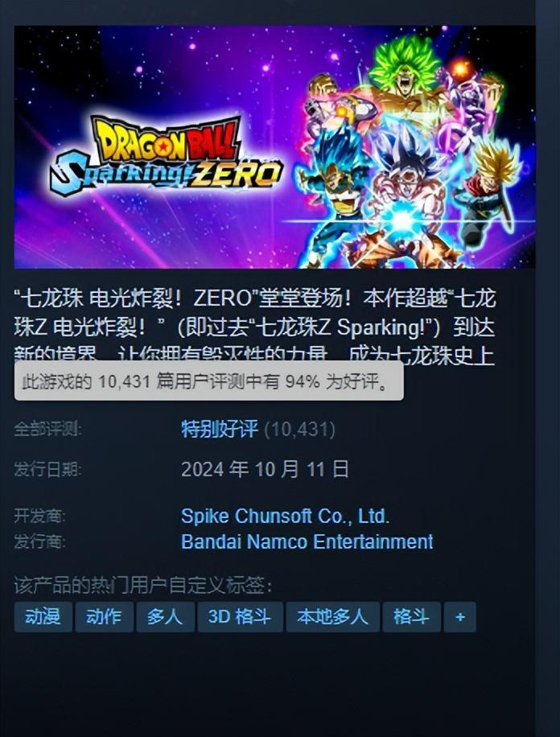Click the 格斗 tag button
Image resolution: width=560 pixels, height=737 pixels.
click(x=411, y=616)
